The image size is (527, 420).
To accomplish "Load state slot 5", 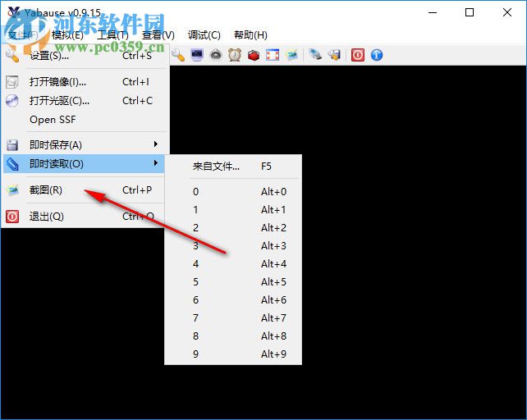I will pos(233,282).
